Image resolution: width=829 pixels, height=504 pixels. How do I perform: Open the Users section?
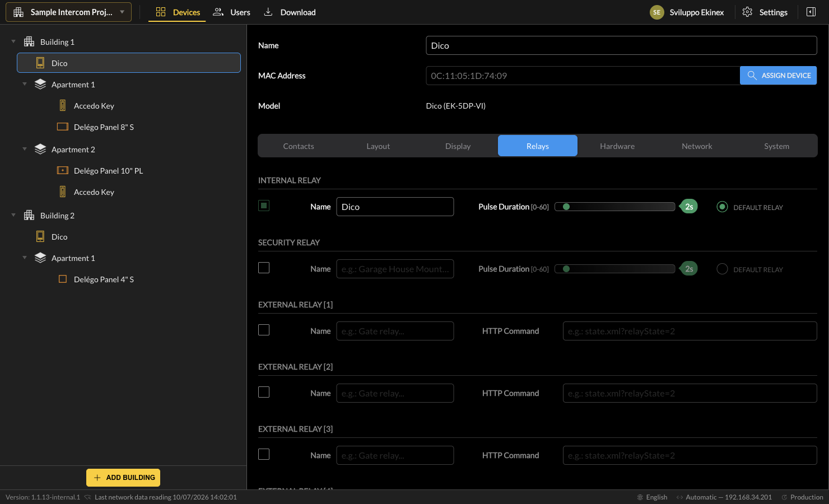click(232, 12)
